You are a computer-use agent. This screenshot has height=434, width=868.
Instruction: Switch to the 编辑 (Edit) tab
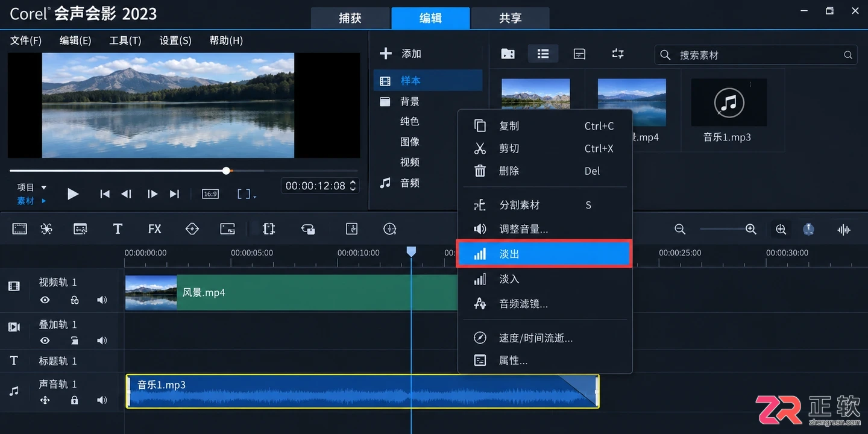coord(430,18)
